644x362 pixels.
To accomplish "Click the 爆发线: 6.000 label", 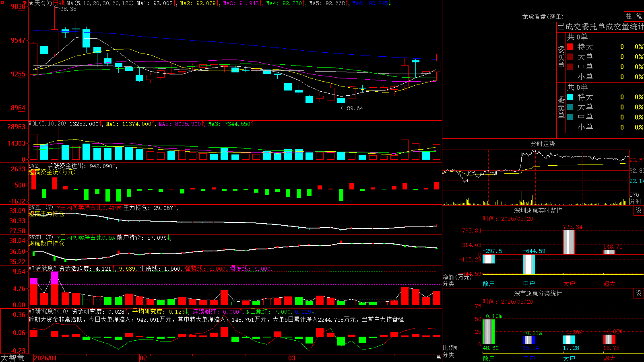I will (251, 268).
